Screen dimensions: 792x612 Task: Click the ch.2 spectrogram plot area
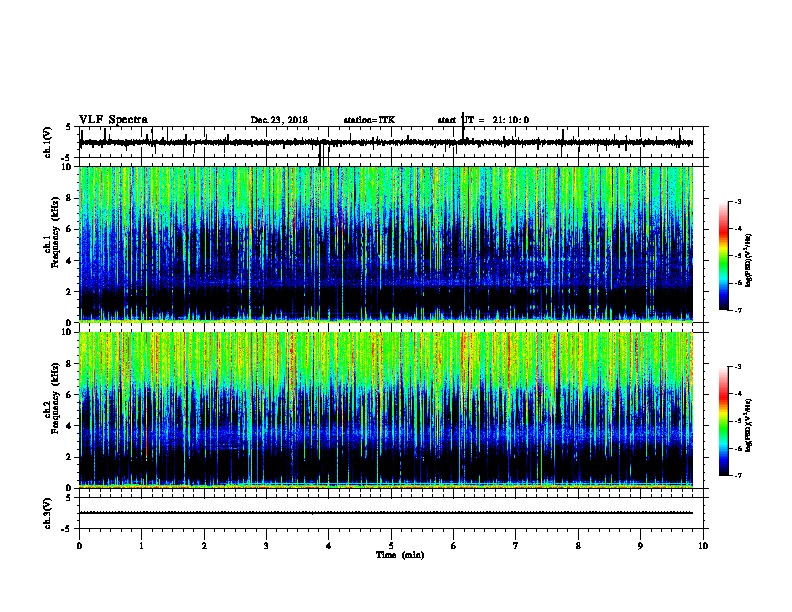(386, 410)
